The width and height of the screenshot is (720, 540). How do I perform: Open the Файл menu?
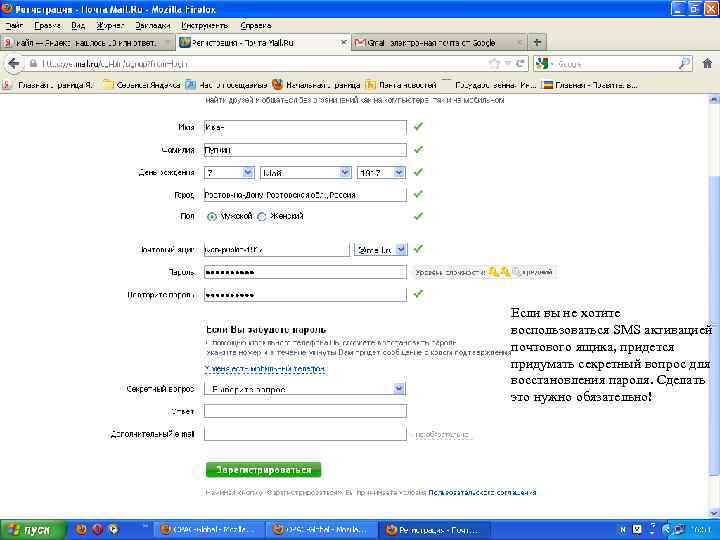(x=14, y=26)
